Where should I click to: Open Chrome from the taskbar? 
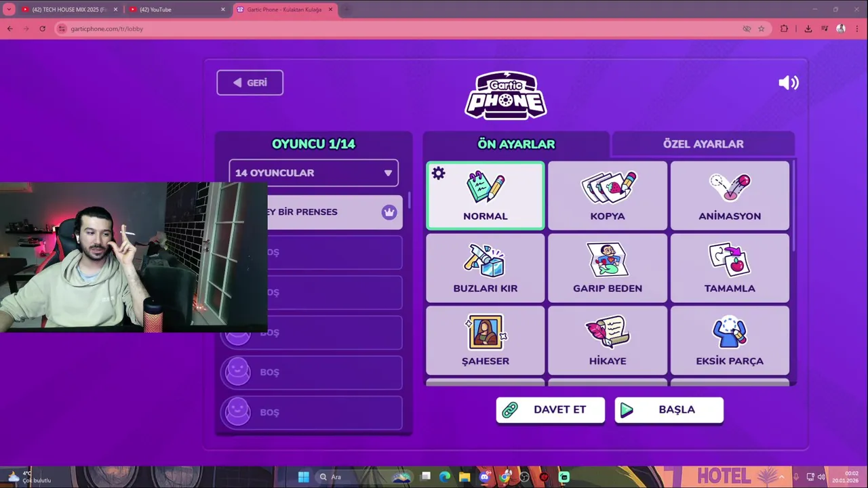[505, 476]
